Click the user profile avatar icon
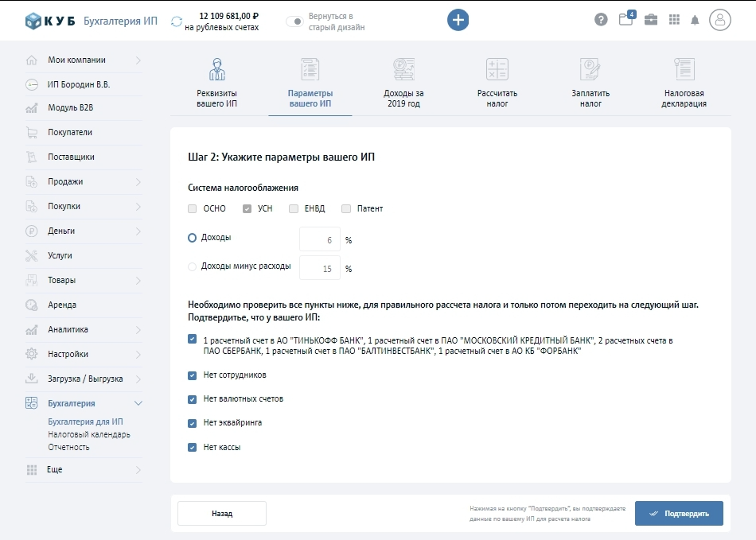The width and height of the screenshot is (756, 540). (x=719, y=20)
